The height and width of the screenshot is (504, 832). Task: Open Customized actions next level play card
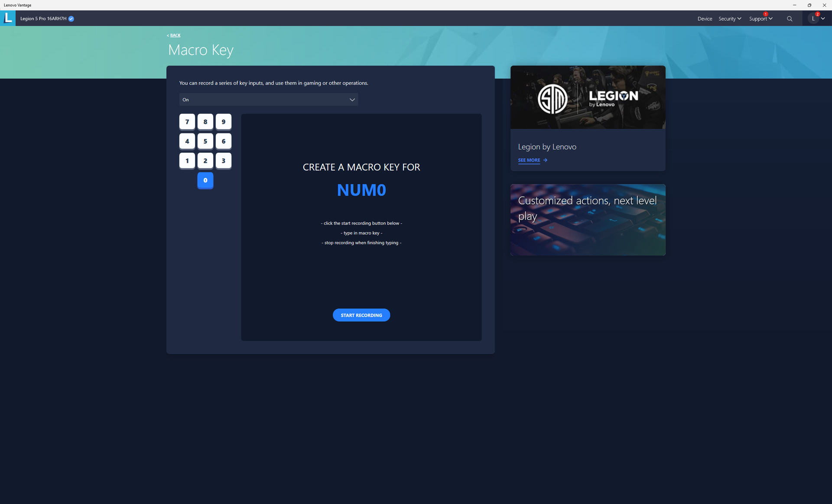[x=588, y=220]
